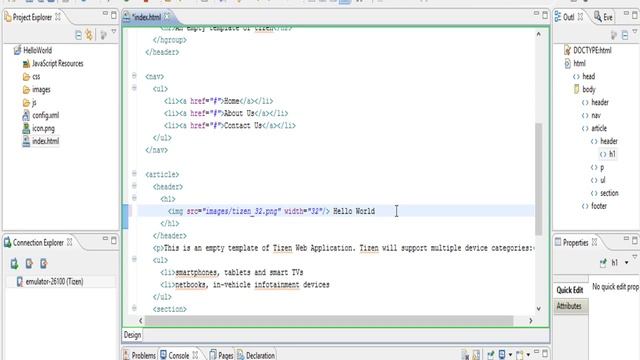
Task: Close the Connection Explorer tab
Action: click(70, 242)
